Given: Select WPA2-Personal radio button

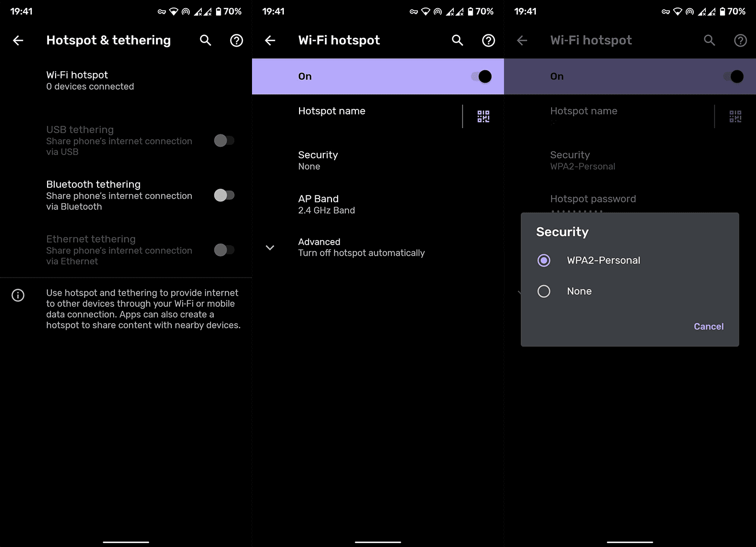Looking at the screenshot, I should tap(544, 260).
